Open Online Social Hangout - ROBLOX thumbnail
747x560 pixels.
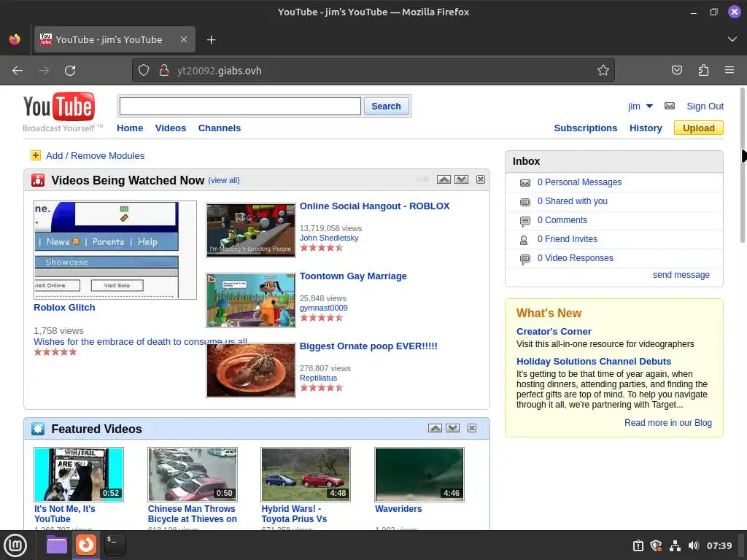pyautogui.click(x=251, y=230)
